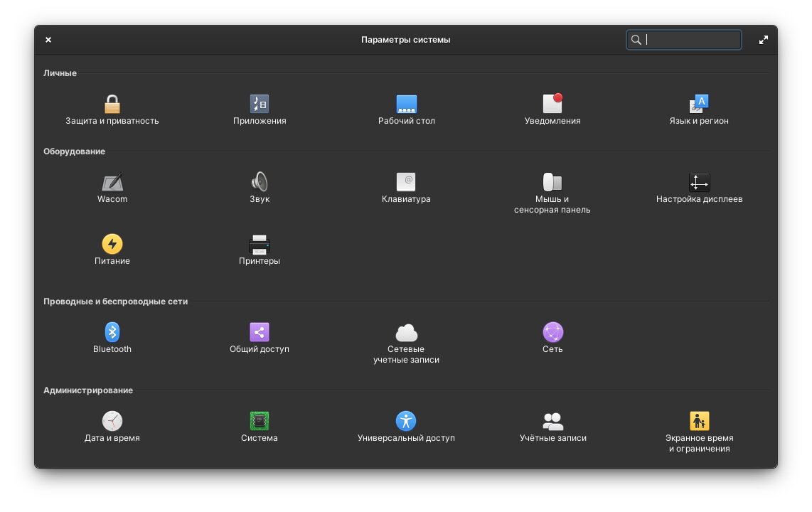Image resolution: width=812 pixels, height=512 pixels.
Task: Open the Приложения settings icon
Action: click(x=260, y=105)
